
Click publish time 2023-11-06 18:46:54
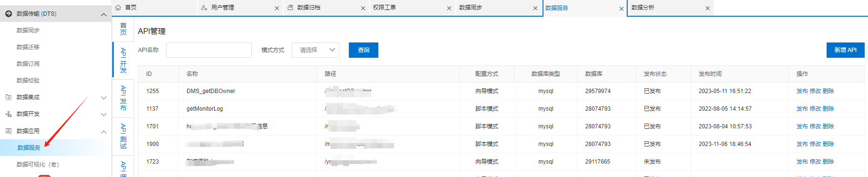pos(725,144)
